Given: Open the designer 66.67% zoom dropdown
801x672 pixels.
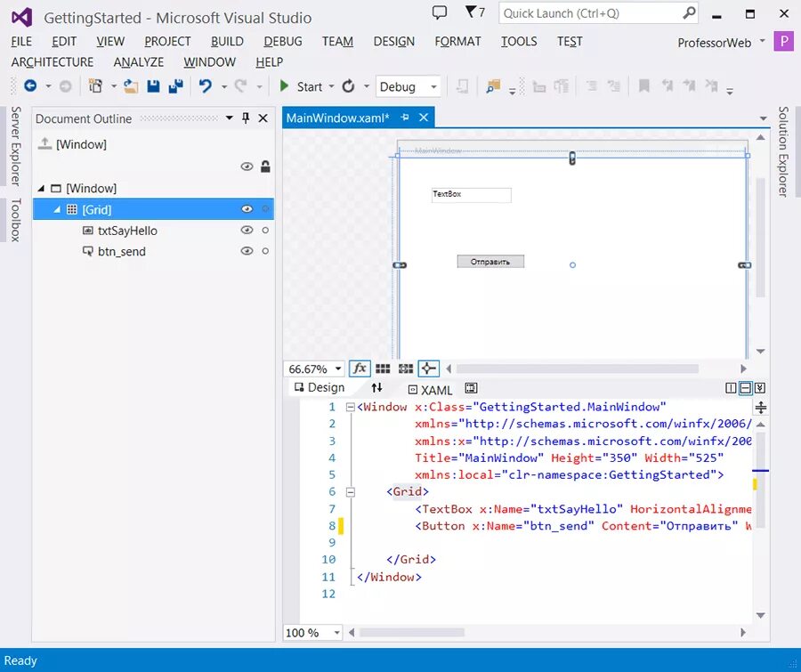Looking at the screenshot, I should (337, 369).
